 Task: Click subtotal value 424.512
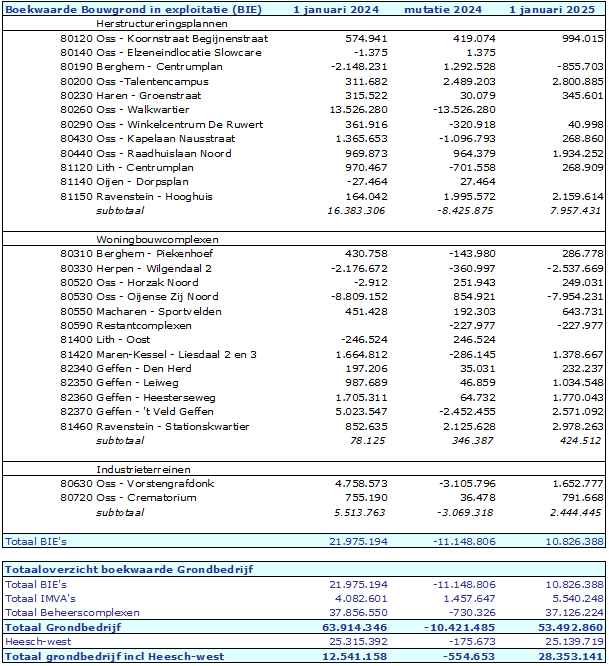coord(581,440)
